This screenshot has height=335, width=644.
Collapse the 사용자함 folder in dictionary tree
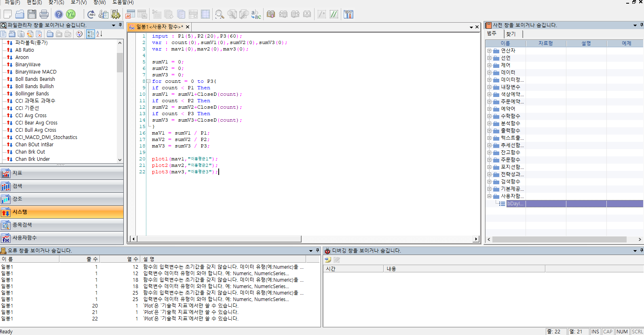(x=489, y=196)
